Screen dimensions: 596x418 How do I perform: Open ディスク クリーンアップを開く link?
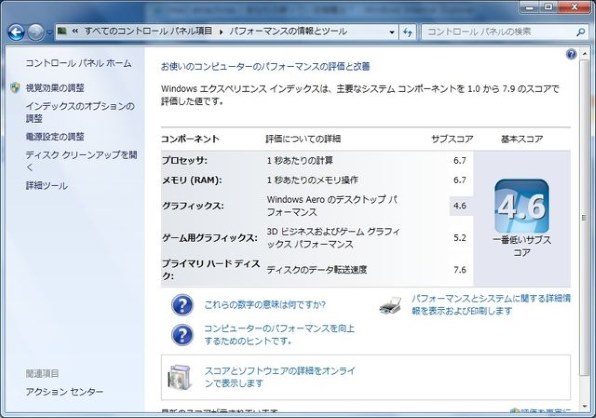pos(81,161)
